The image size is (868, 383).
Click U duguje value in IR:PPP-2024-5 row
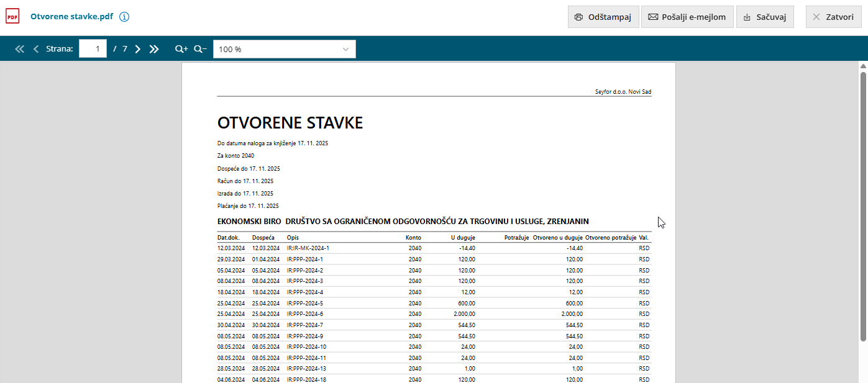pos(467,304)
